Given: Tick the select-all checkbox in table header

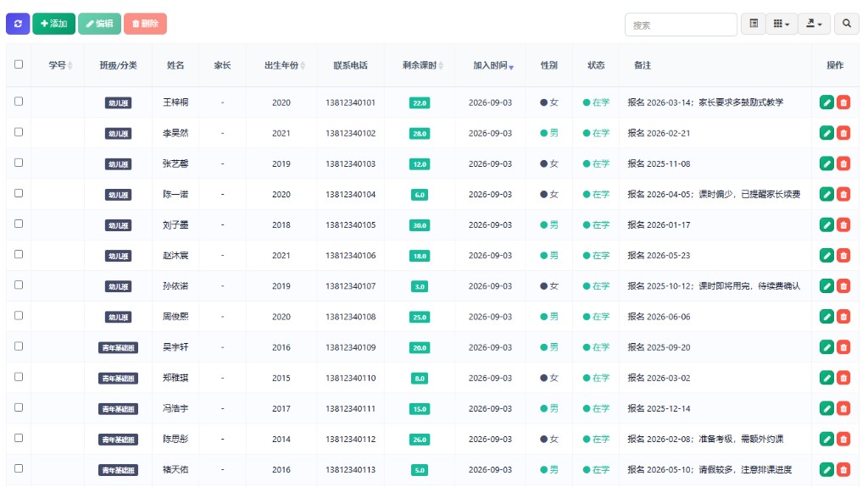Looking at the screenshot, I should click(19, 64).
